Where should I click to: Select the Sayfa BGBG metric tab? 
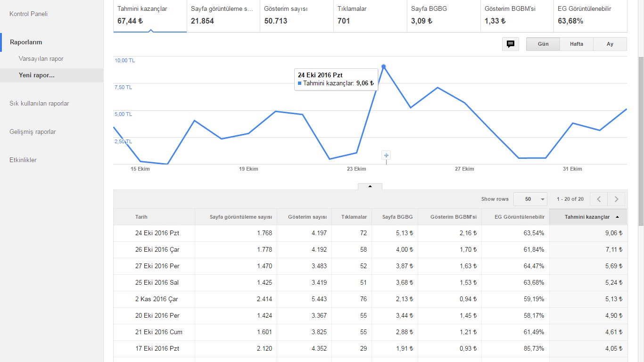click(444, 15)
